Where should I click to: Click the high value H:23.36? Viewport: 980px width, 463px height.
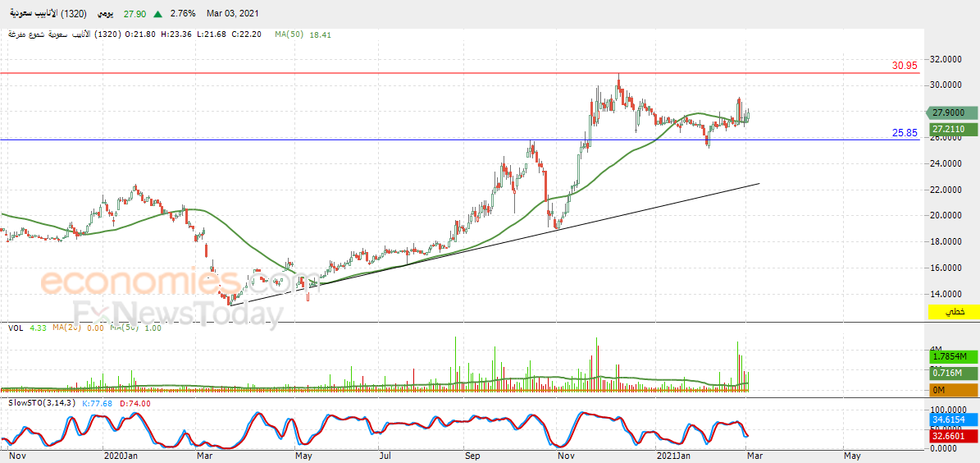pyautogui.click(x=177, y=34)
